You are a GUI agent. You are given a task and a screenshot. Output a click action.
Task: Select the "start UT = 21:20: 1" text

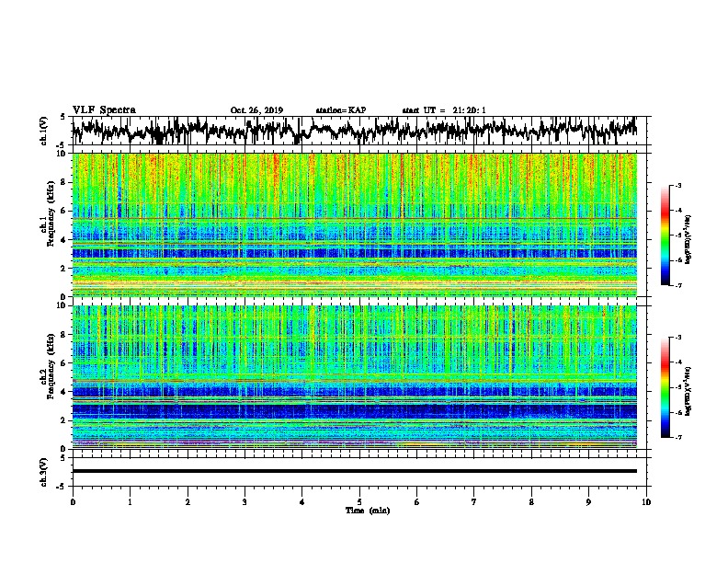444,110
